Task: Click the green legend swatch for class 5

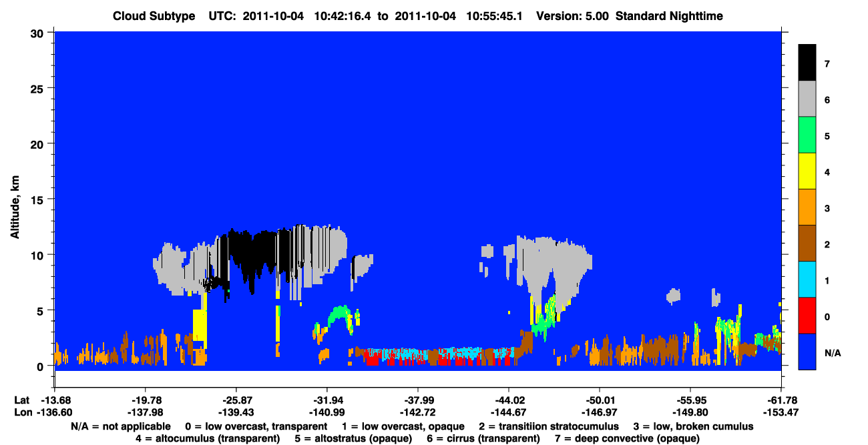Action: pos(807,135)
